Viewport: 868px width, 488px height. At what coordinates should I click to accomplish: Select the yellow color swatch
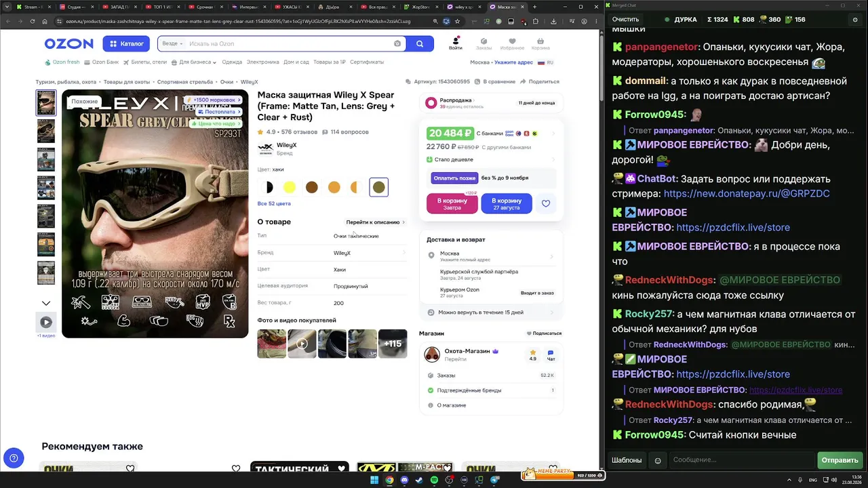(290, 187)
